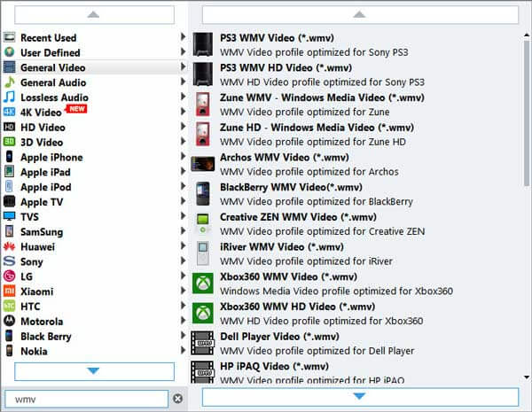
Task: Click the TVS monitor icon
Action: (x=9, y=216)
